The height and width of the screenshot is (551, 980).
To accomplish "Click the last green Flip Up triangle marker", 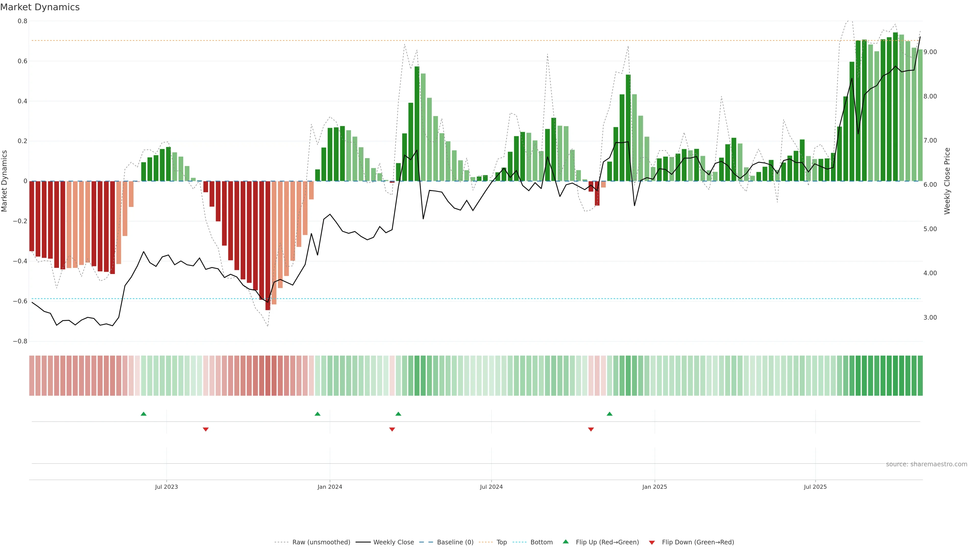I will [609, 414].
